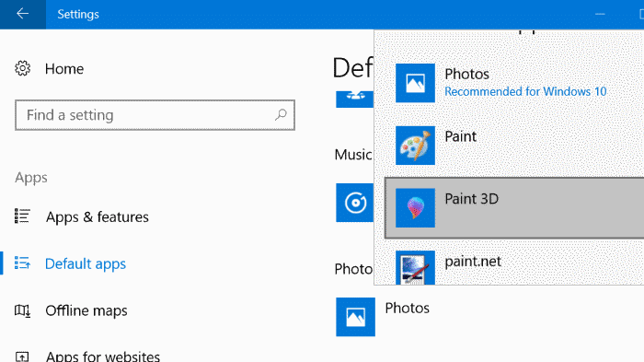Click the Offline maps map icon

[22, 310]
